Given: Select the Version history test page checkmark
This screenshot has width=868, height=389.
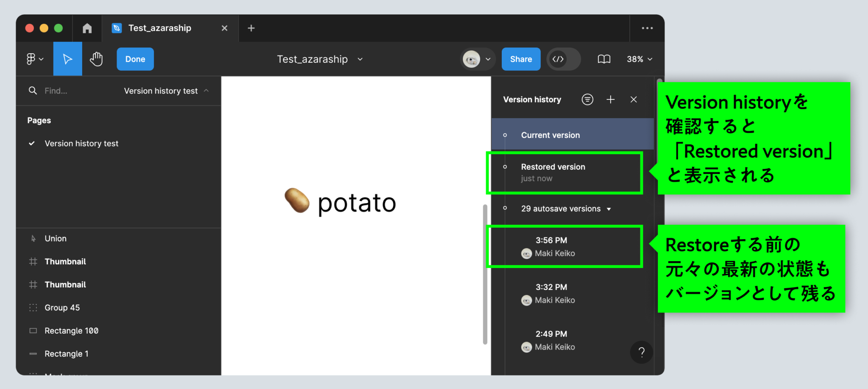Looking at the screenshot, I should pyautogui.click(x=31, y=143).
